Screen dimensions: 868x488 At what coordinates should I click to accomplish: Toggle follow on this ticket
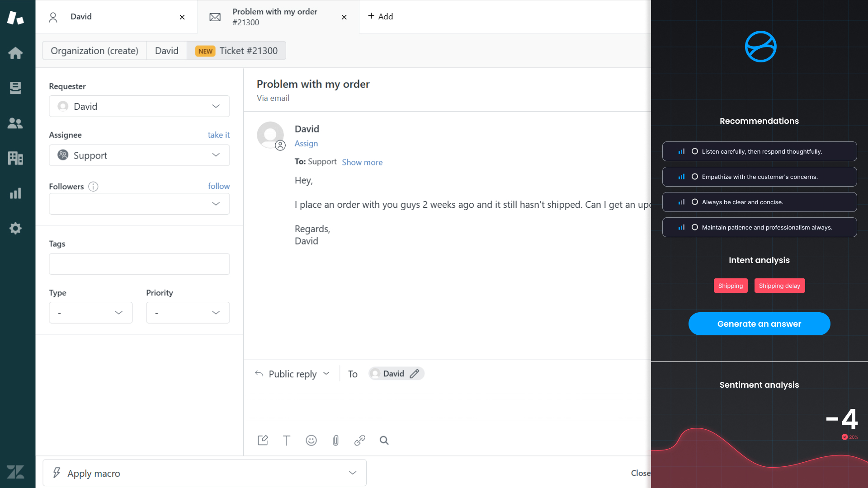219,186
